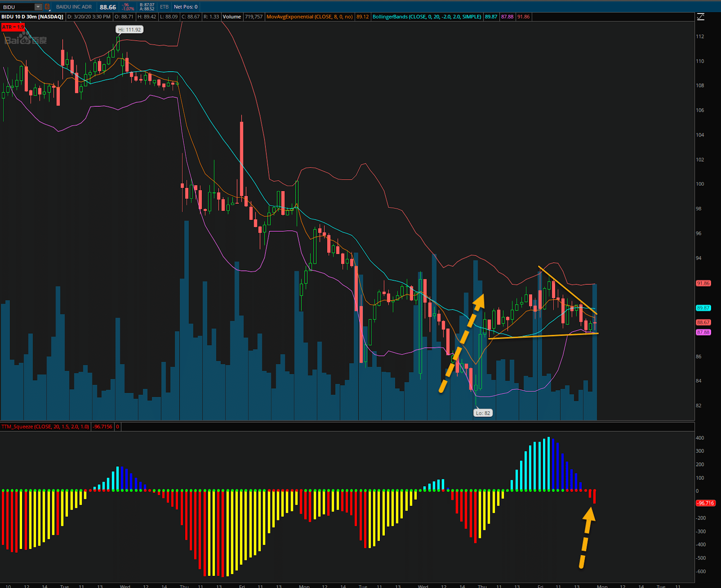The height and width of the screenshot is (588, 721).
Task: Click the -96.7156 value in squeeze header
Action: point(103,427)
